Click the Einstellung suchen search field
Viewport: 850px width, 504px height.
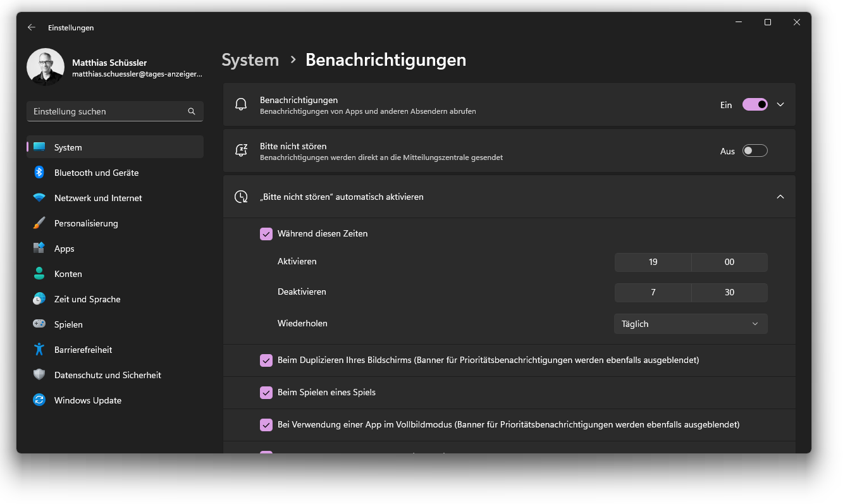pos(108,111)
